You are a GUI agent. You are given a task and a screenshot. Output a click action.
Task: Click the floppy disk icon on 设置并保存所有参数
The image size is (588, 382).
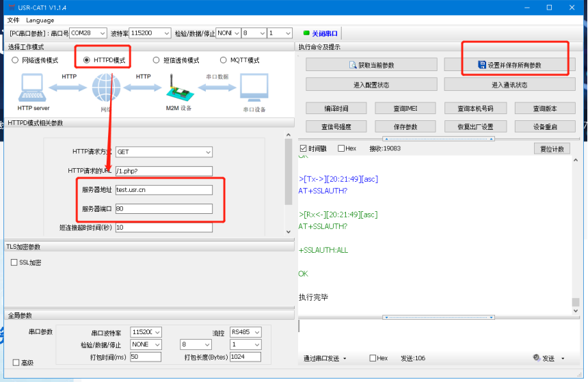coord(481,65)
